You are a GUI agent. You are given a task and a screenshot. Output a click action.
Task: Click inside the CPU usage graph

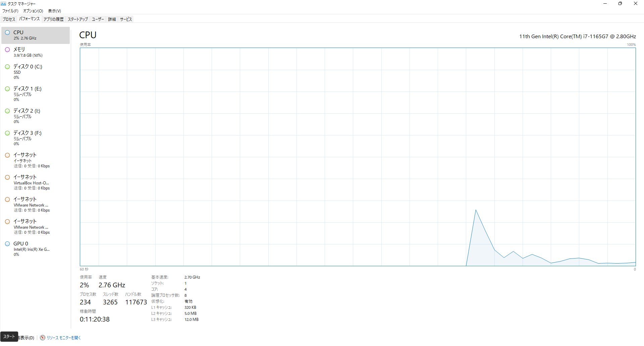(x=358, y=157)
